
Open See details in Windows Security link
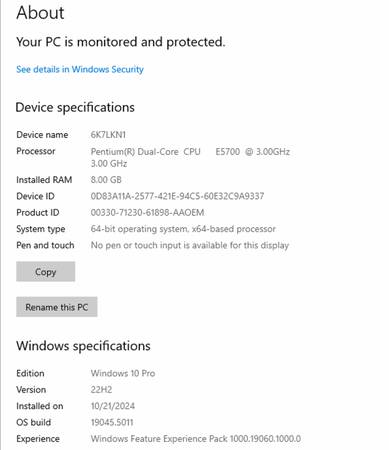(80, 69)
